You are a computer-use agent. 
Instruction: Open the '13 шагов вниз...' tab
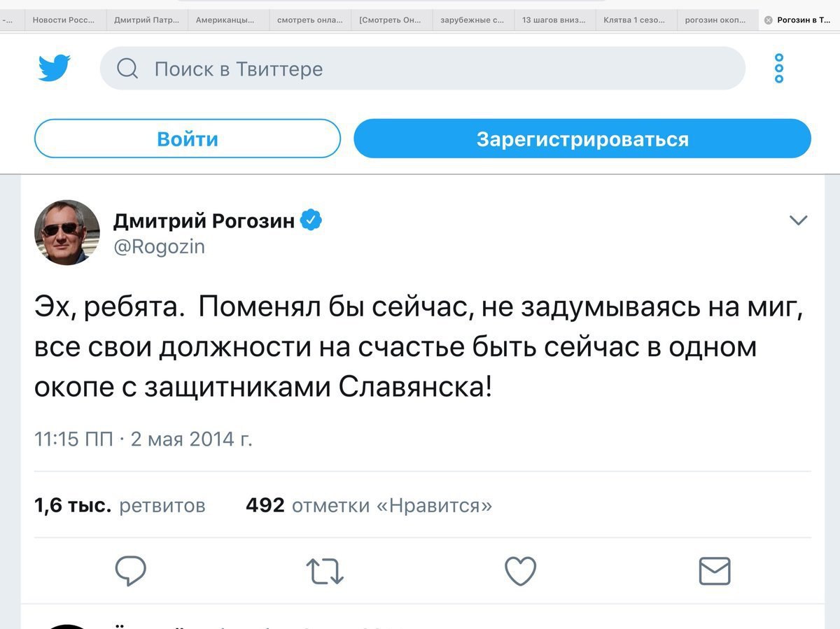coord(553,20)
